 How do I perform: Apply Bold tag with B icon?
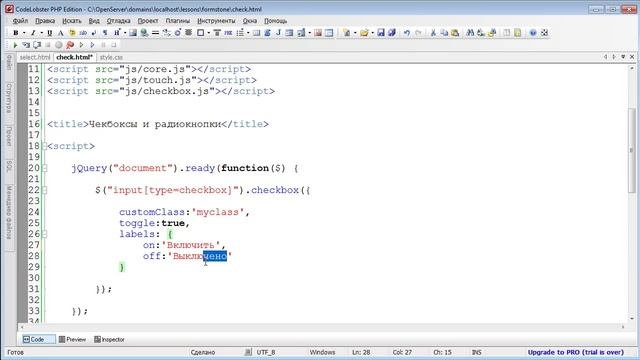tap(16, 33)
